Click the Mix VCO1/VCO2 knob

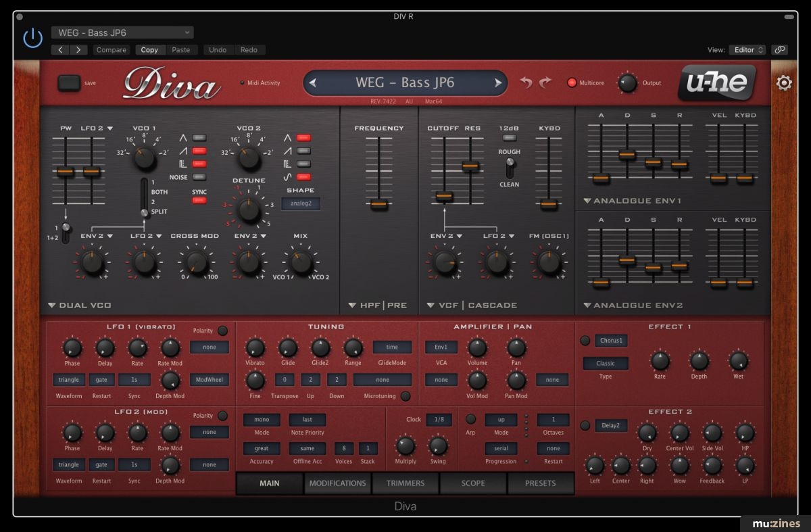(x=301, y=262)
